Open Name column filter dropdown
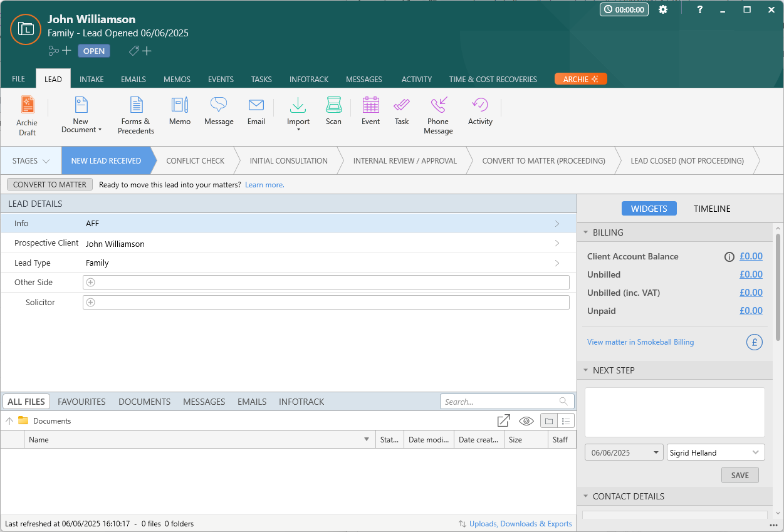Image resolution: width=784 pixels, height=532 pixels. coord(367,439)
